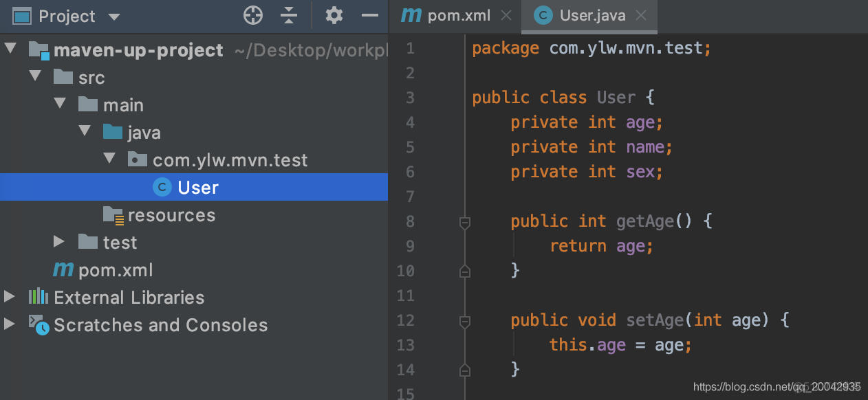Close the User.java tab
This screenshot has width=868, height=400.
pos(641,16)
